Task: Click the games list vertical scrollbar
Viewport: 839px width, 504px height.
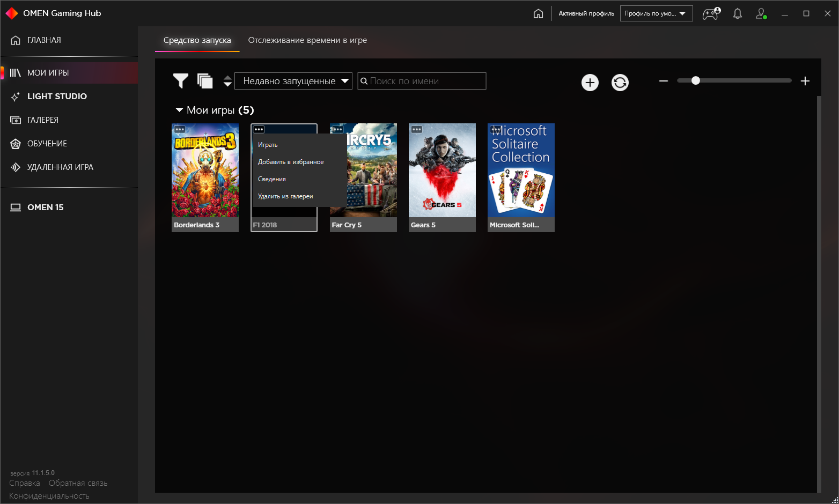Action: pos(819,294)
